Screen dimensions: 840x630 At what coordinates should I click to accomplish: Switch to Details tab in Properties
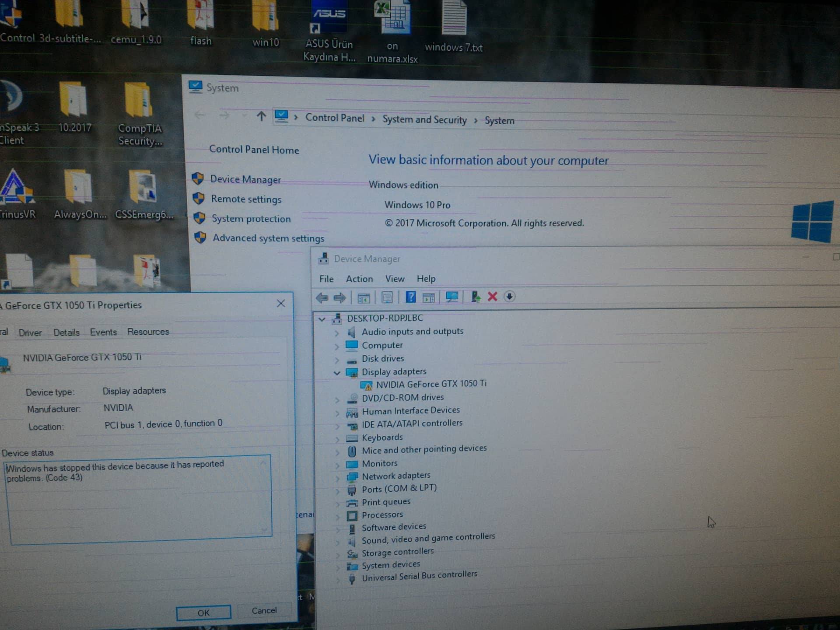66,332
